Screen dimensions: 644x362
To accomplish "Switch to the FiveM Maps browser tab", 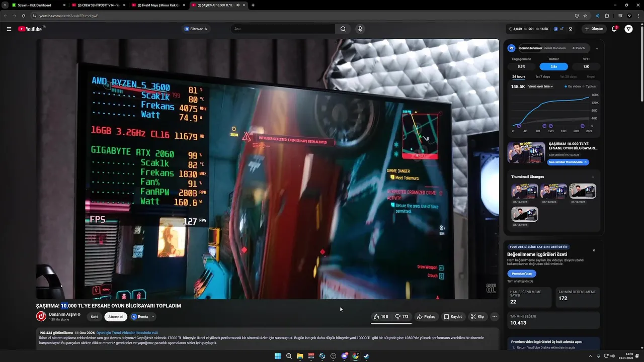I will tap(158, 5).
